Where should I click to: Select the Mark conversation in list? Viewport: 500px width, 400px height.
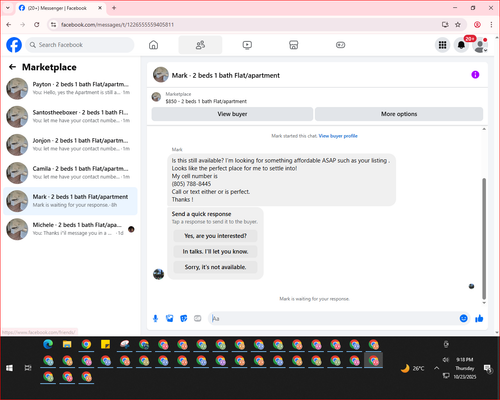[x=70, y=201]
